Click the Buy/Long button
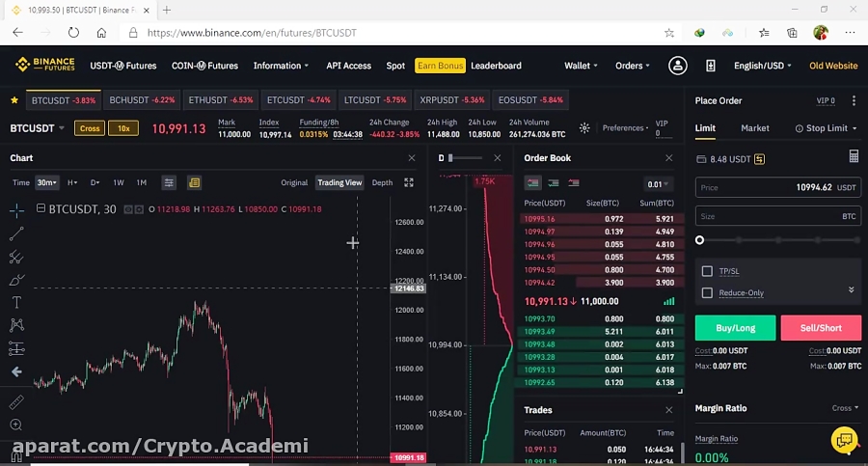Screen dimensions: 868x466 [x=735, y=328]
